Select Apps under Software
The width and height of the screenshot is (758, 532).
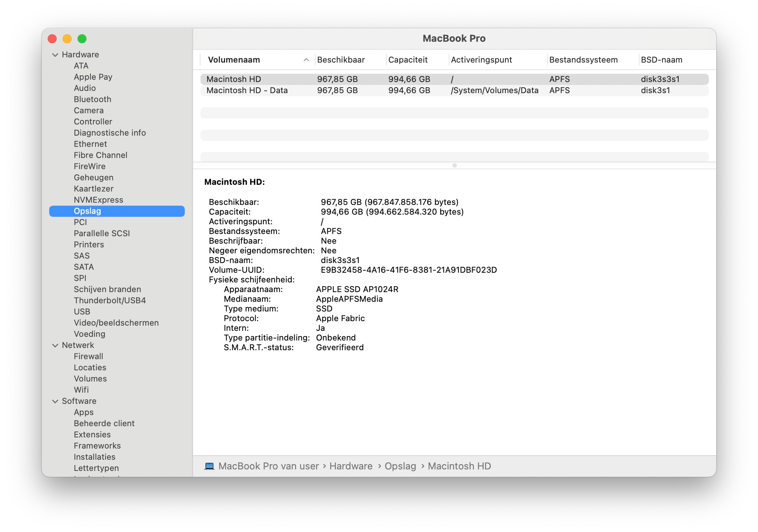83,412
